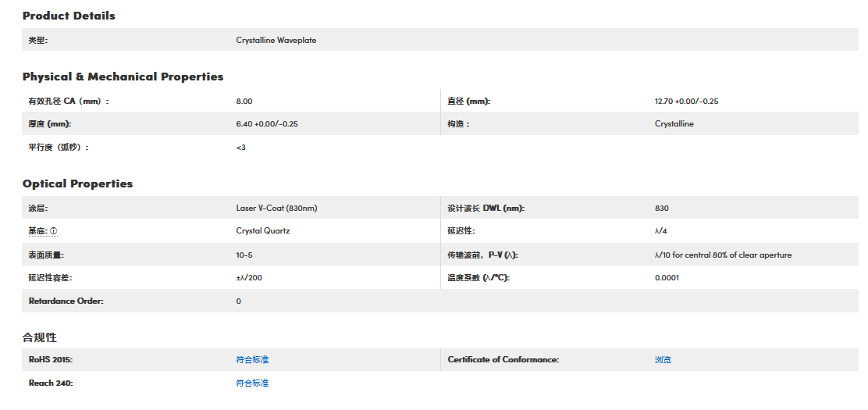The image size is (868, 410).
Task: Click the Retardance Order label
Action: (66, 301)
